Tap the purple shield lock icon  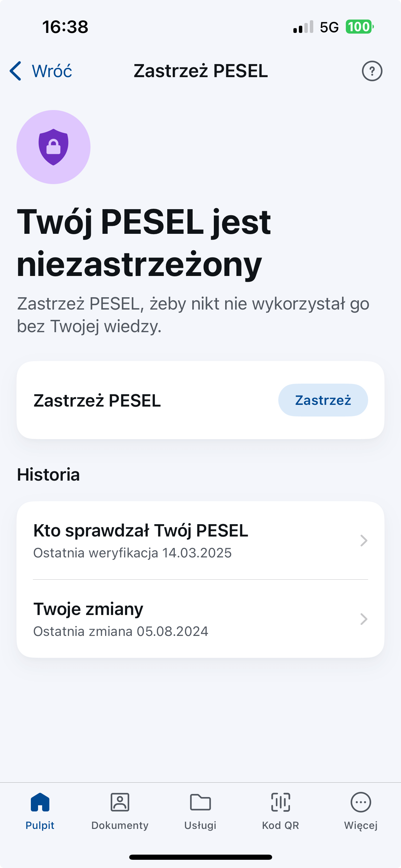[x=53, y=147]
